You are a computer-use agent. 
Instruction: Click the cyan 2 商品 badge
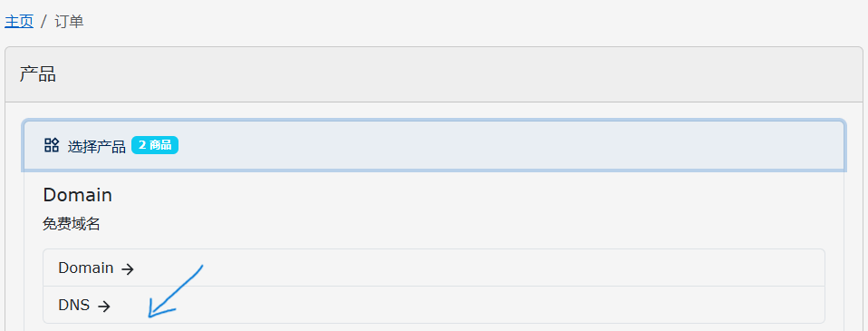coord(154,145)
